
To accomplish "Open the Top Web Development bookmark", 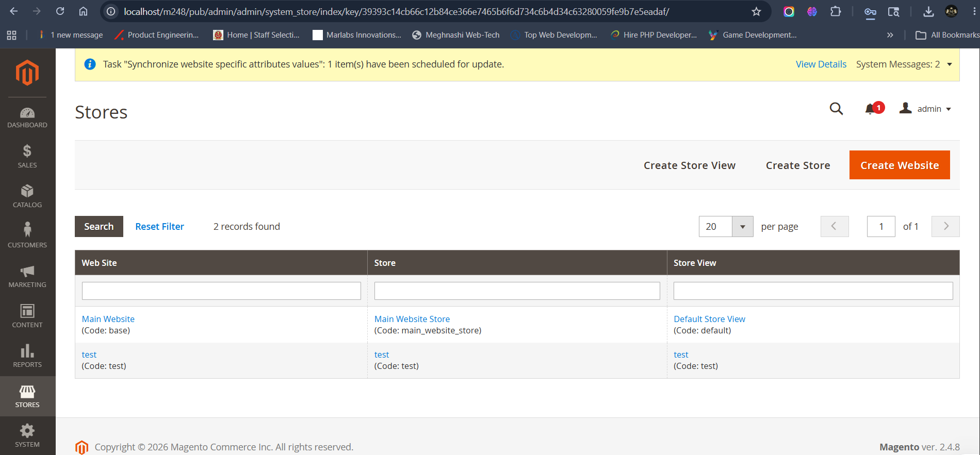I will coord(554,35).
